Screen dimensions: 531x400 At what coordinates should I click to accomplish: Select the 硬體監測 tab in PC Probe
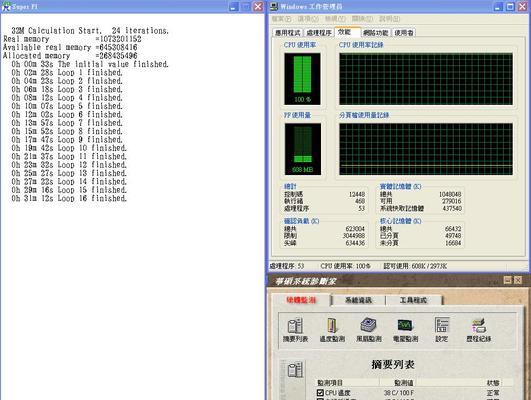[x=301, y=300]
